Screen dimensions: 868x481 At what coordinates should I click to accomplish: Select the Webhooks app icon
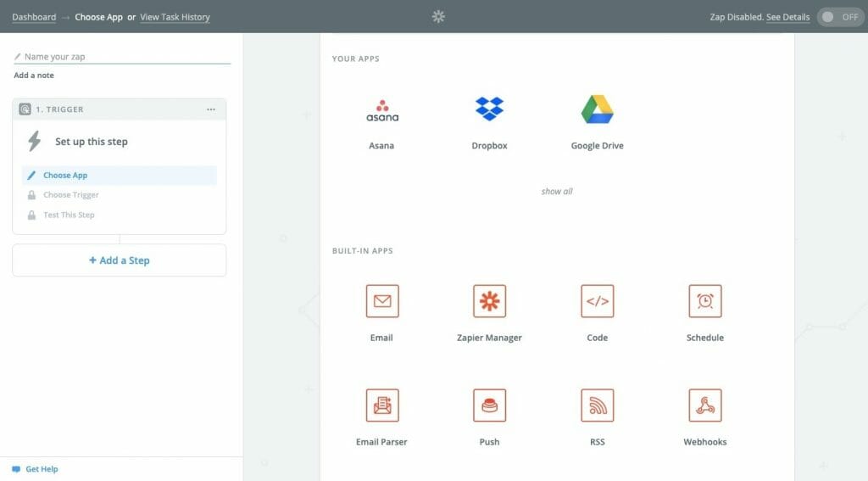[704, 405]
